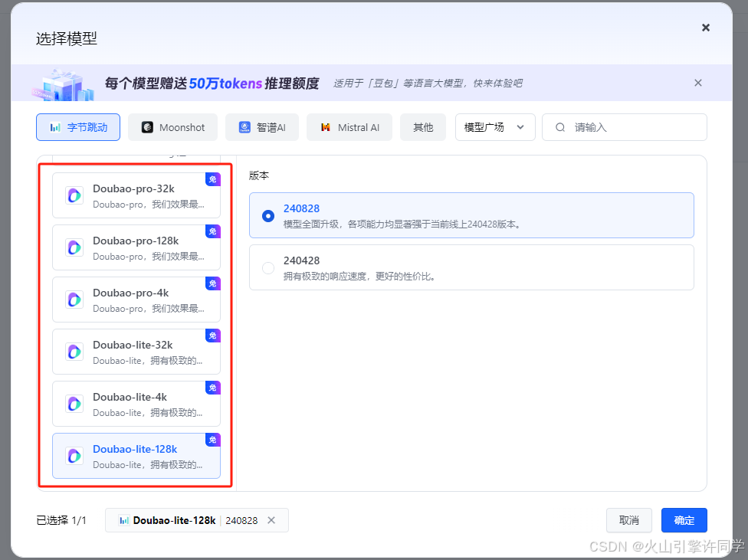Click the Doubao logo icon on Doubao-lite-32k
Viewport: 748px width, 560px height.
(74, 352)
